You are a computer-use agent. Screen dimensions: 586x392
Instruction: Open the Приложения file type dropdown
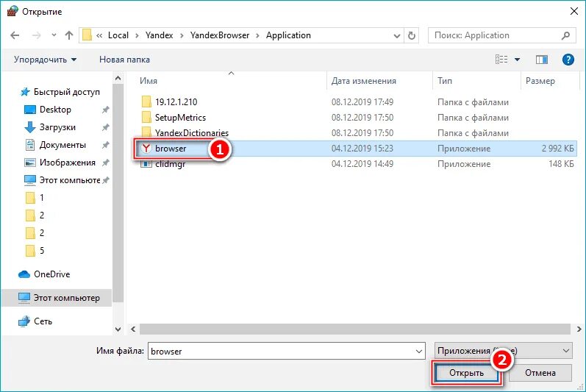pyautogui.click(x=503, y=351)
